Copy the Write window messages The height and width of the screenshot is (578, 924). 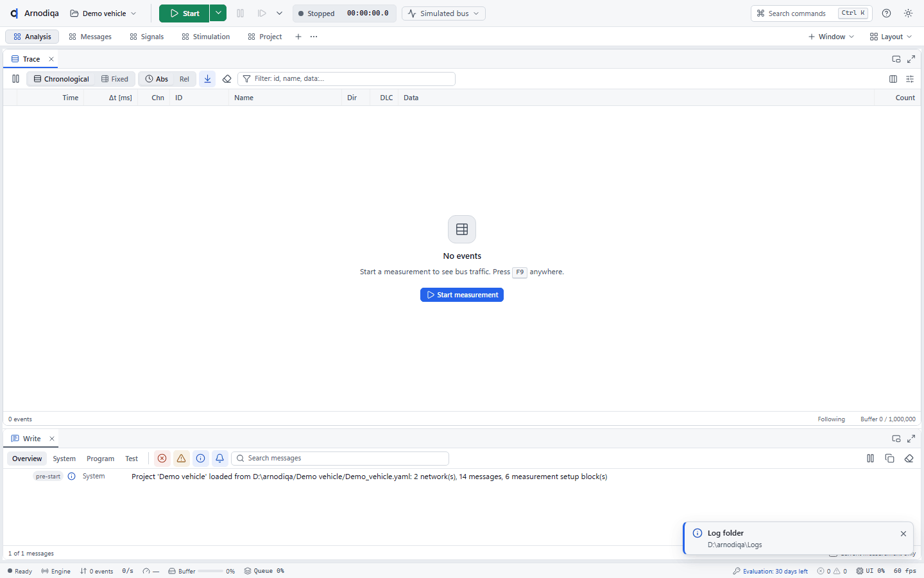(889, 459)
